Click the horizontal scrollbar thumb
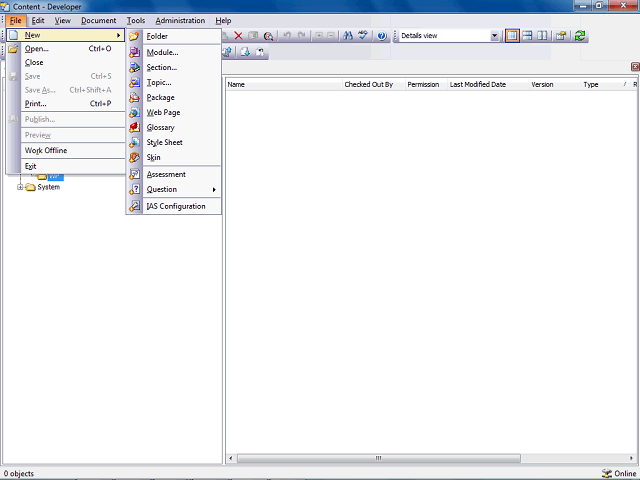The height and width of the screenshot is (480, 640). pyautogui.click(x=379, y=458)
